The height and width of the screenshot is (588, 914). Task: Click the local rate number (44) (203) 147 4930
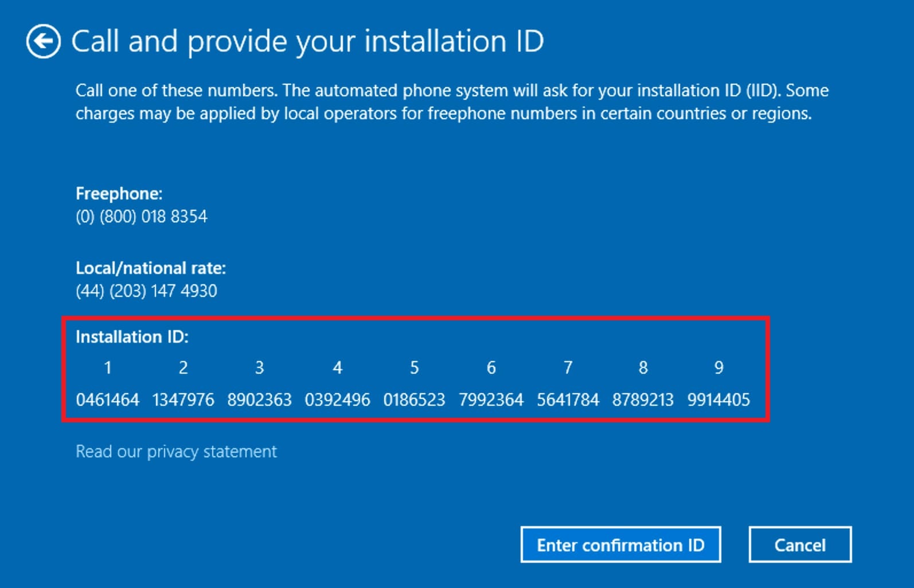pyautogui.click(x=146, y=291)
